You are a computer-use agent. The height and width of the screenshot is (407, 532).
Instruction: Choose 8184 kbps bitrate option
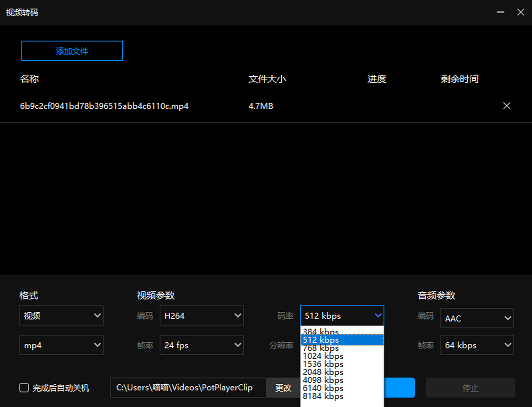point(323,396)
